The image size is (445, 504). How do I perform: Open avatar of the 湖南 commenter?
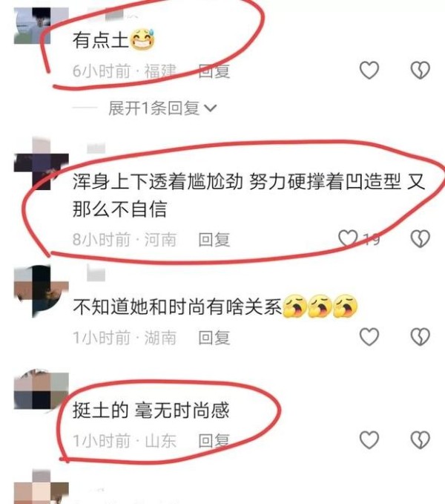41,291
